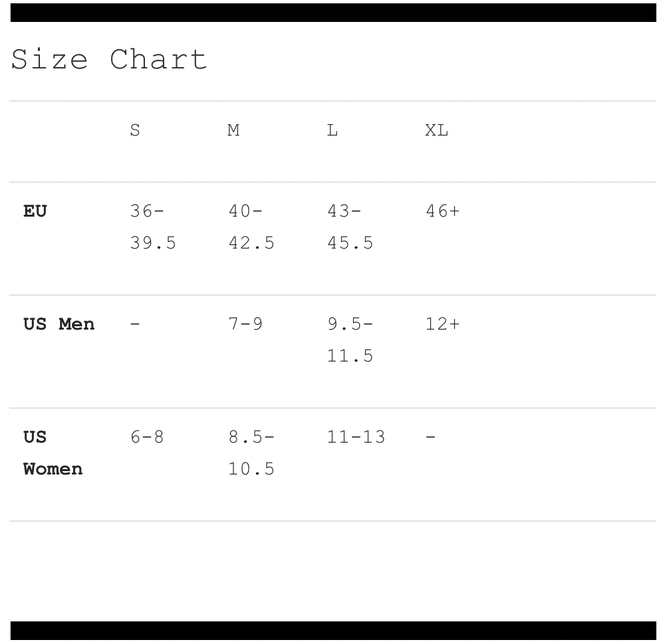Click the EU 43-45.5 size cell

[350, 227]
